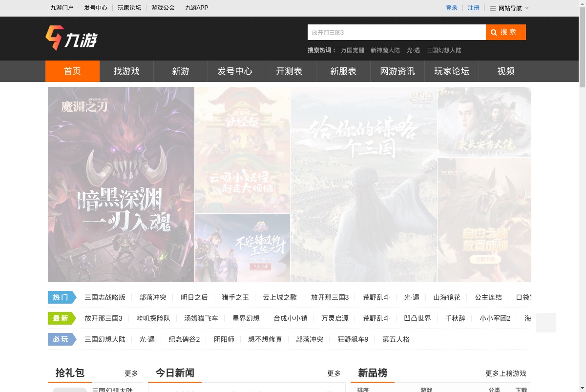Open the 云吸小妖怪 banner
586x392 pixels.
point(242,150)
